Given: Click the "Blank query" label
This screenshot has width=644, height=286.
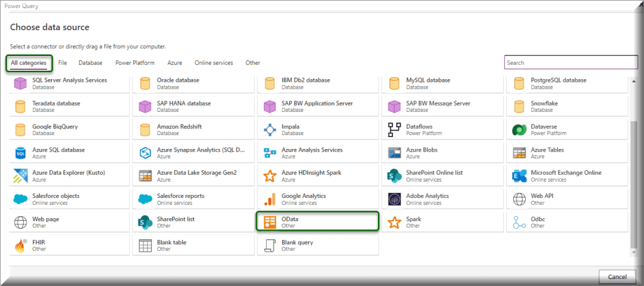Looking at the screenshot, I should [297, 243].
